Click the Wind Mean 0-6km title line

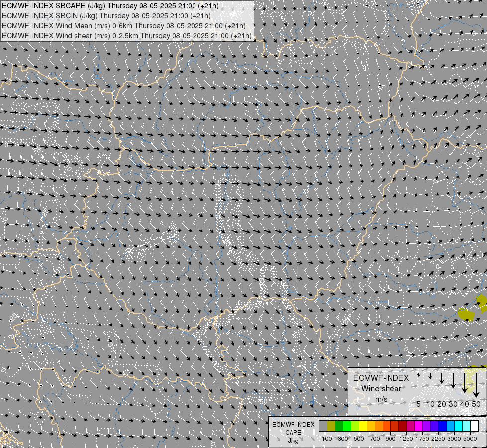[123, 26]
